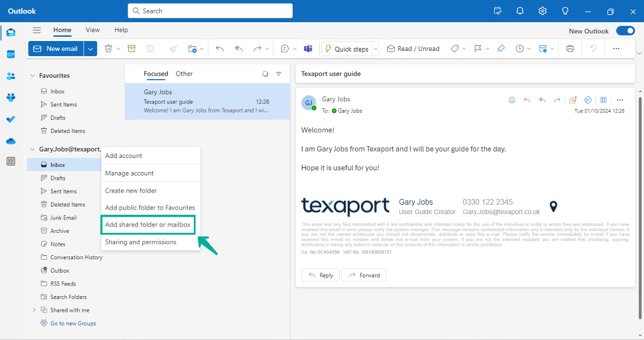This screenshot has width=644, height=340.
Task: Launch the To Do app icon
Action: click(11, 119)
